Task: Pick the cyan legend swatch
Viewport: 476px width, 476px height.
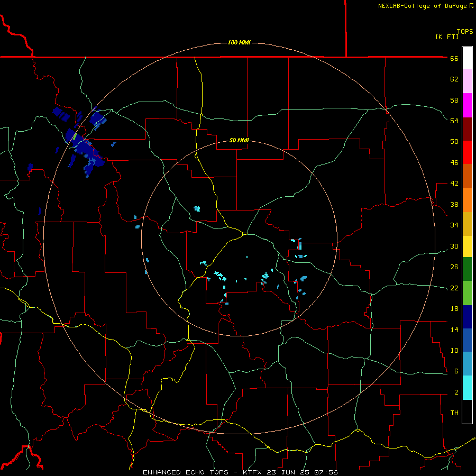Action: click(467, 388)
